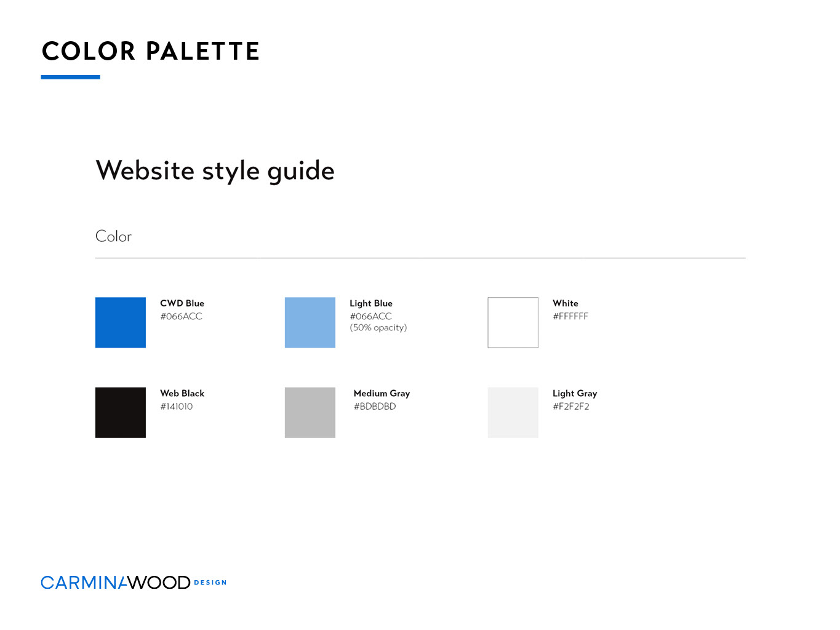Click the Carmina Wood Design logo
The width and height of the screenshot is (840, 630).
134,582
